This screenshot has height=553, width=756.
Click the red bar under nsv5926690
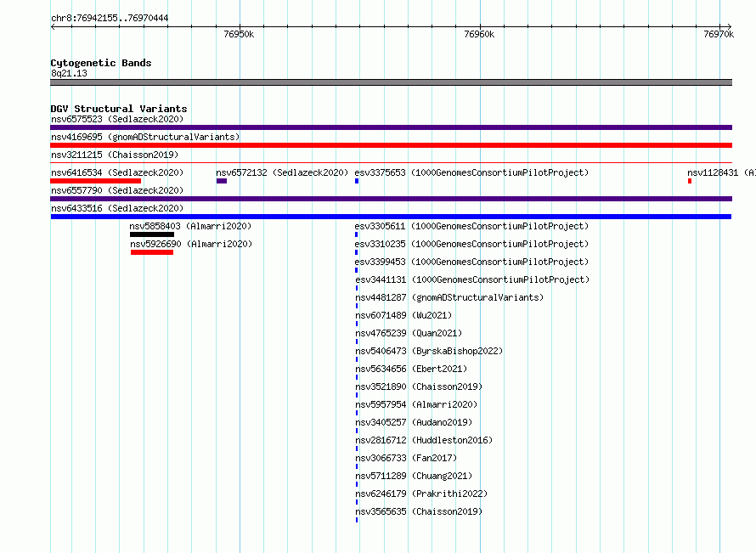(152, 252)
